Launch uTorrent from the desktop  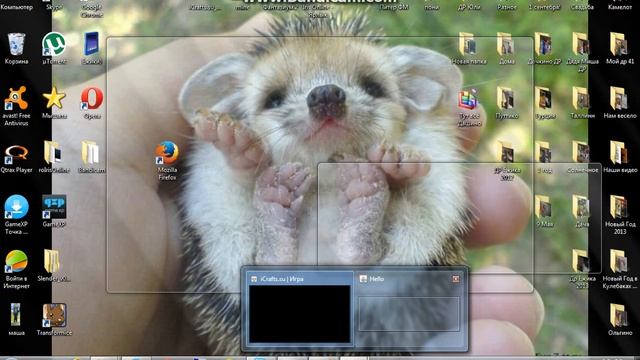click(x=54, y=44)
